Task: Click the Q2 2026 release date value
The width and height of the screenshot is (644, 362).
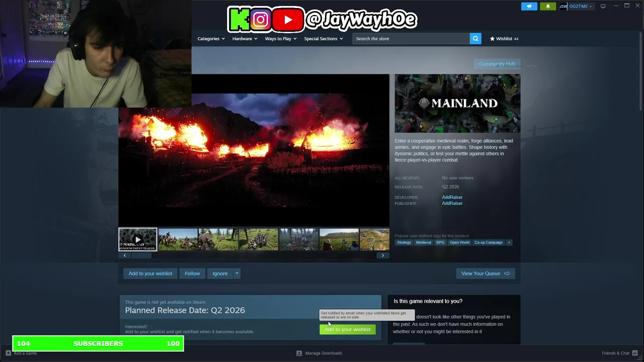Action: click(450, 187)
